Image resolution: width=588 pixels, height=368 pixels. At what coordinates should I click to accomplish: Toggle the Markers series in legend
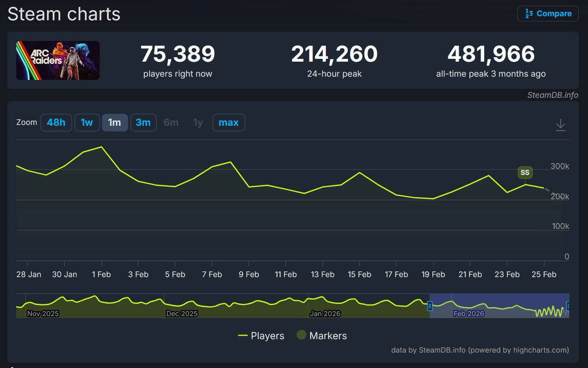pyautogui.click(x=321, y=336)
